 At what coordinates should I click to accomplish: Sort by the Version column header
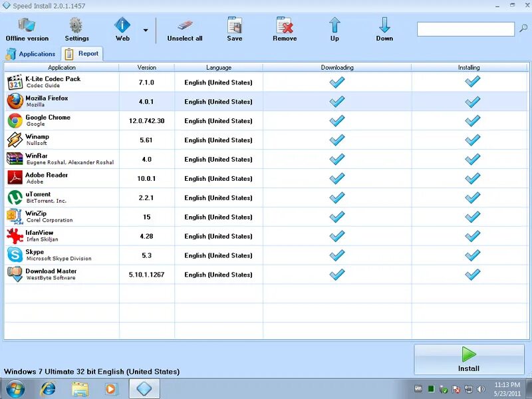[146, 68]
